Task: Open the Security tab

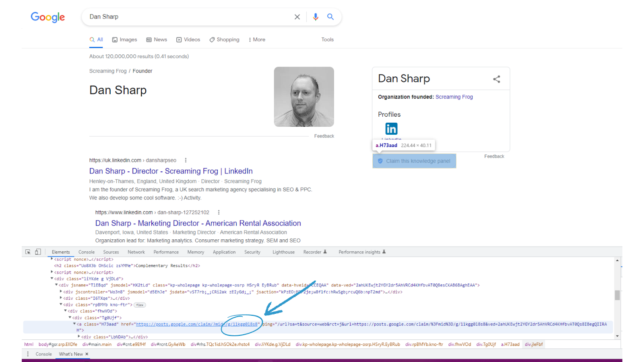Action: [x=252, y=252]
